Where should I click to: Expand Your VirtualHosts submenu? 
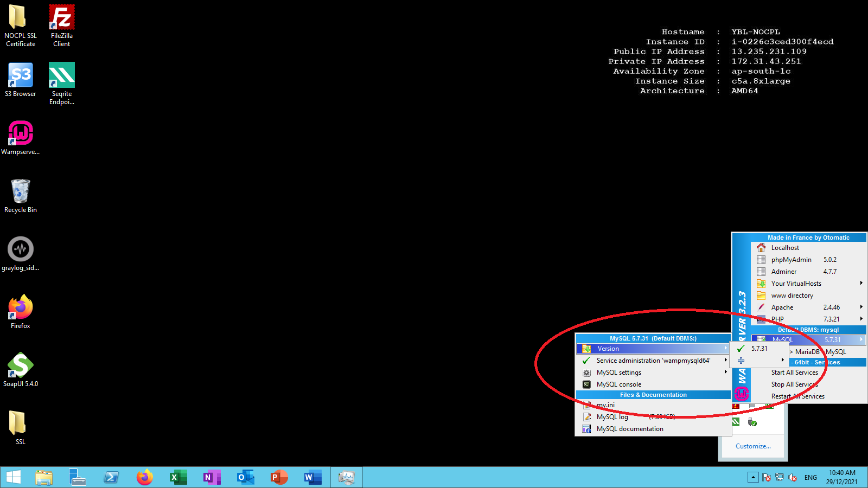click(x=808, y=284)
